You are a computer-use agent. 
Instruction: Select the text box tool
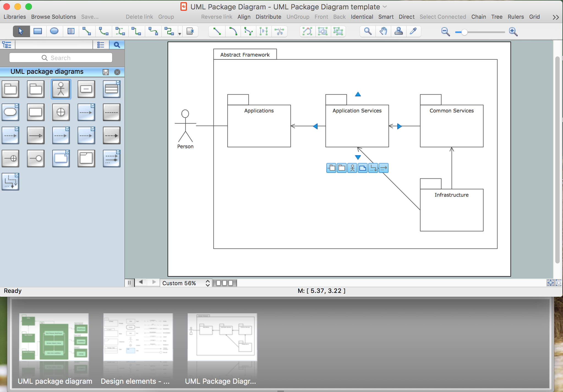coord(71,31)
